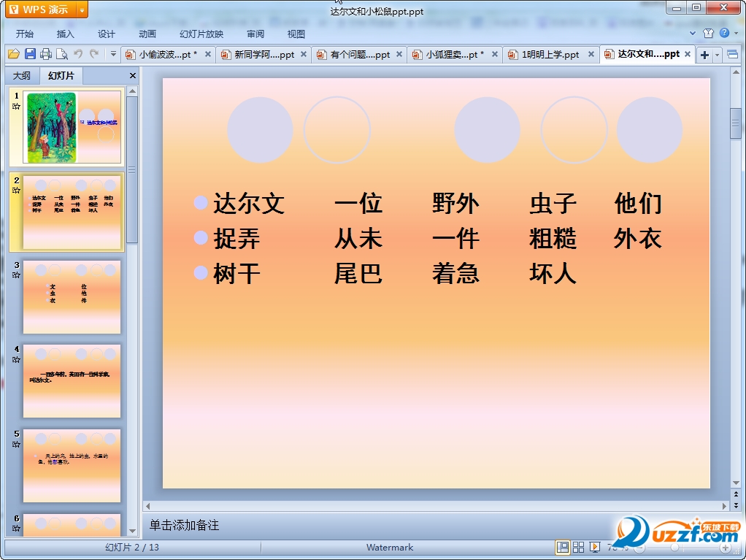Select slide 2 thumbnail
746x560 pixels.
(72, 212)
